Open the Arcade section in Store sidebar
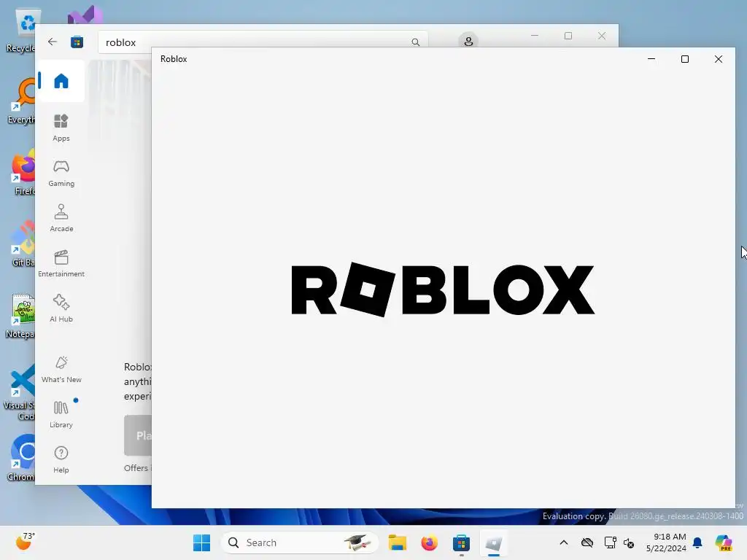Viewport: 747px width, 560px height. pyautogui.click(x=61, y=218)
